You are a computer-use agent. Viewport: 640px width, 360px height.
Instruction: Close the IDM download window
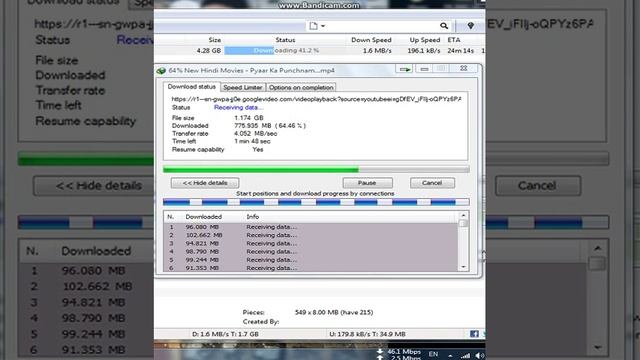click(x=464, y=69)
